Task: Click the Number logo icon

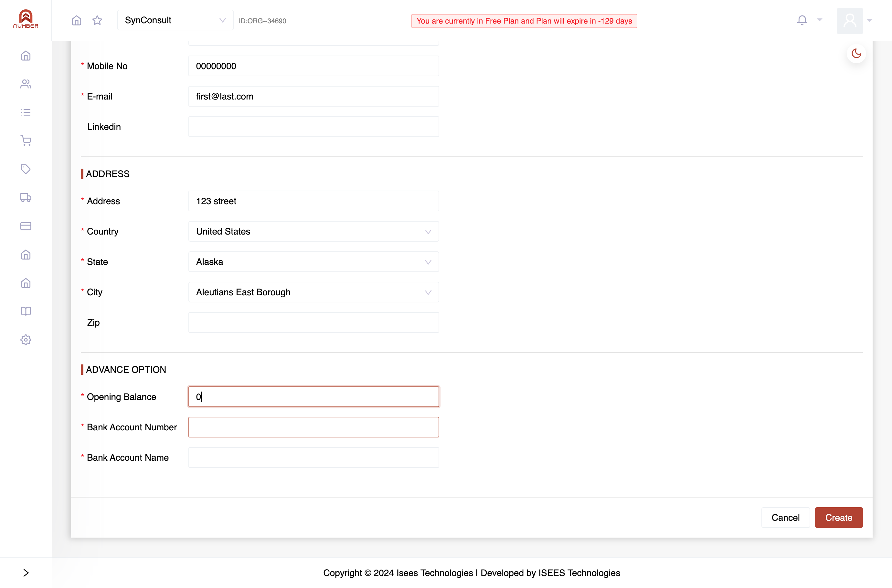Action: coord(26,19)
